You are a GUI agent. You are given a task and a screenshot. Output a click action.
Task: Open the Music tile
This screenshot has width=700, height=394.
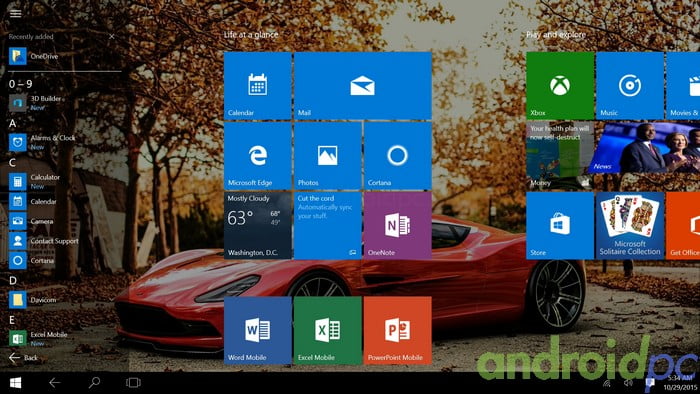[629, 86]
